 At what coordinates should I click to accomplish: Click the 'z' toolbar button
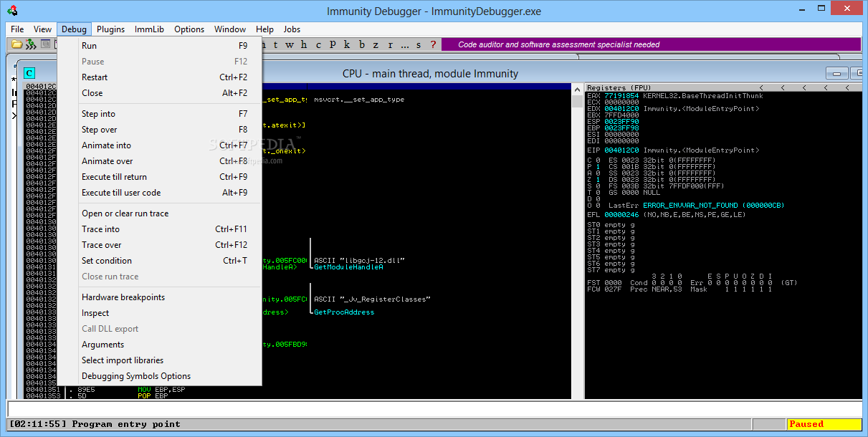click(x=376, y=44)
